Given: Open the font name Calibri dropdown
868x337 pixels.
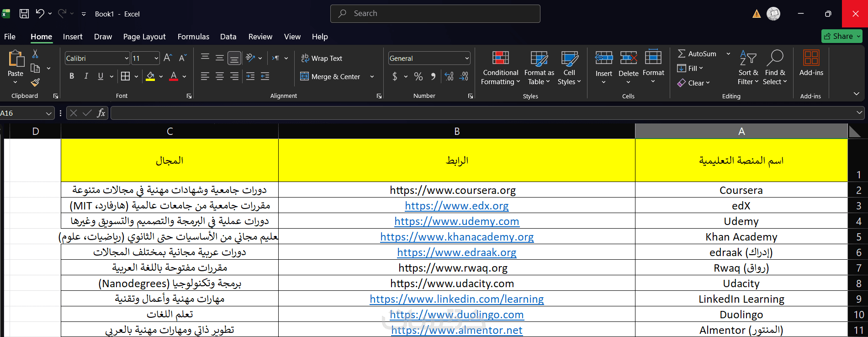Looking at the screenshot, I should 127,58.
